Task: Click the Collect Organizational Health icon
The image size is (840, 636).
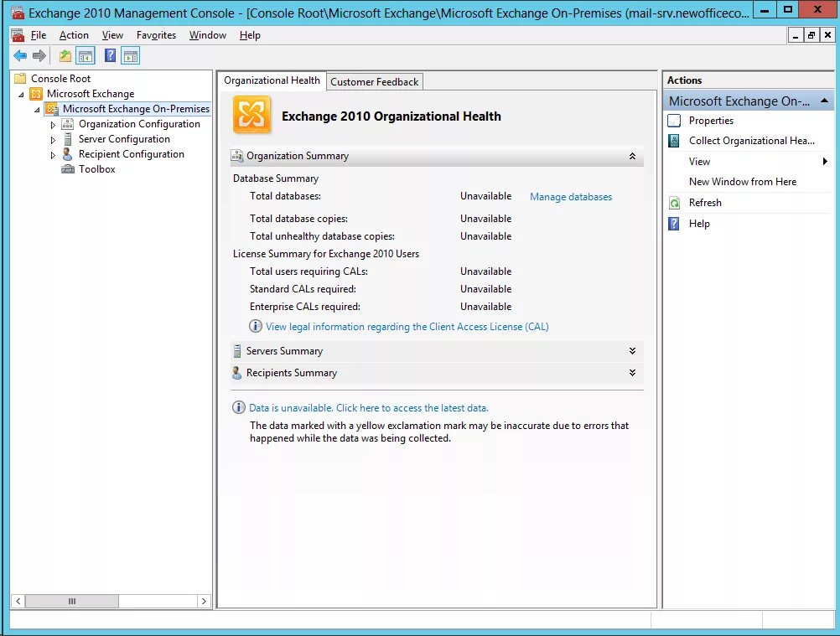Action: pyautogui.click(x=675, y=141)
